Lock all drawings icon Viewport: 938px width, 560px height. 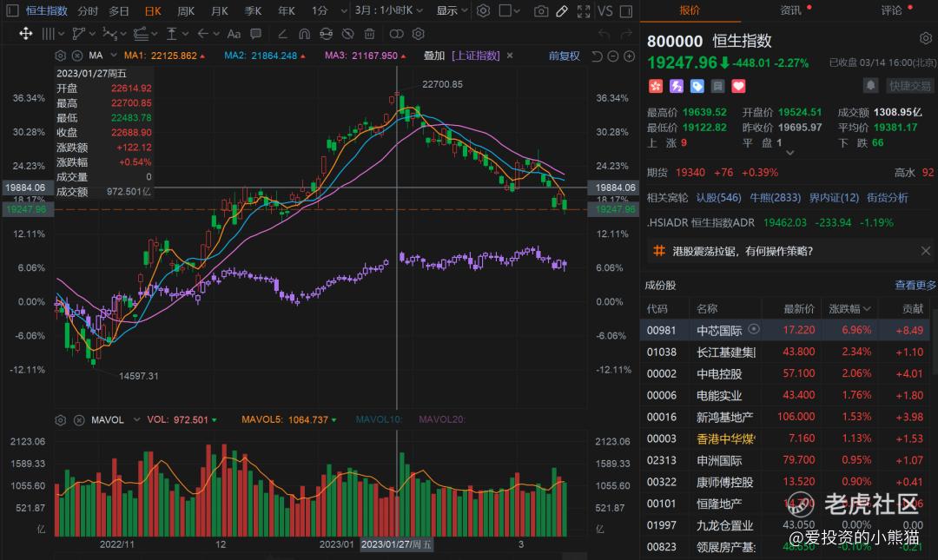click(x=326, y=34)
